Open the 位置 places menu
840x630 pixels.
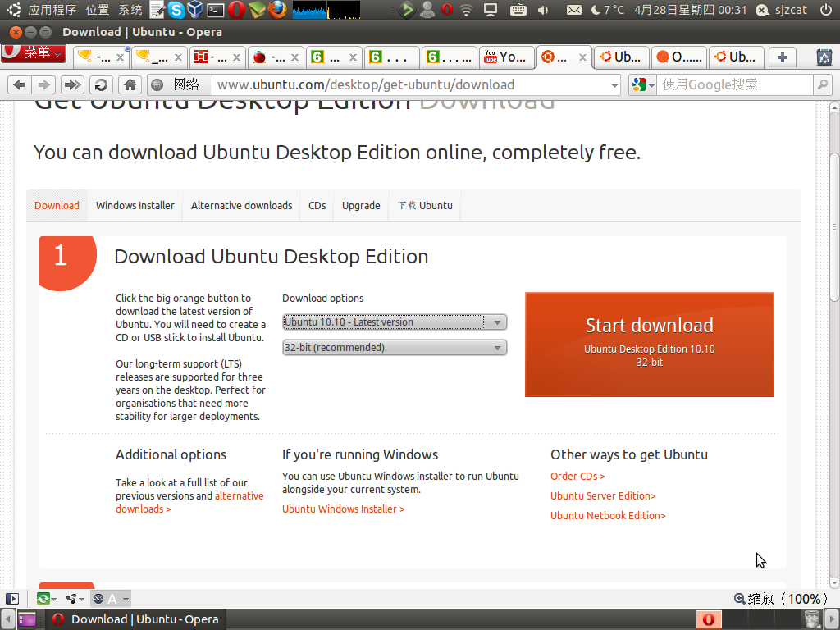[x=97, y=10]
